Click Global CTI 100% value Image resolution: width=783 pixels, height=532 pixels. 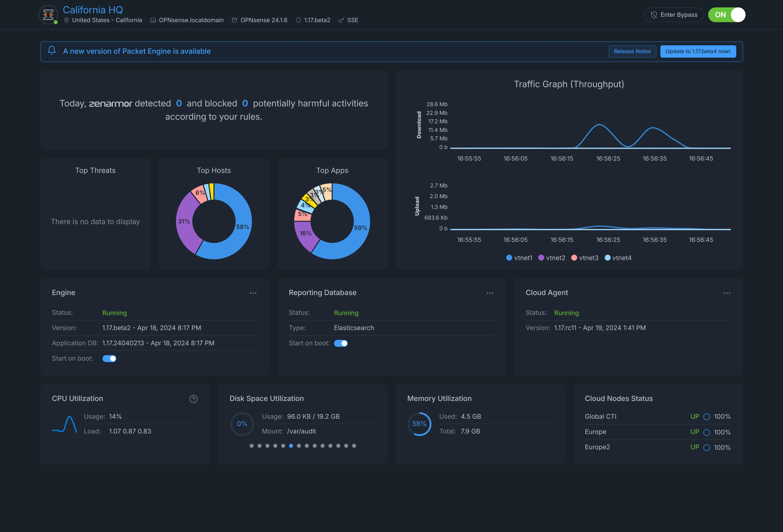pos(722,417)
